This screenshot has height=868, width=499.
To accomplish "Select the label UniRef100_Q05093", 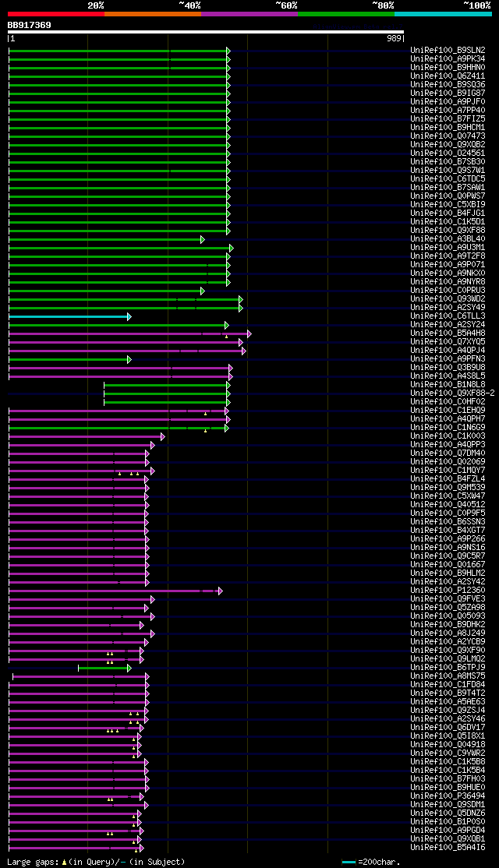I will [448, 616].
